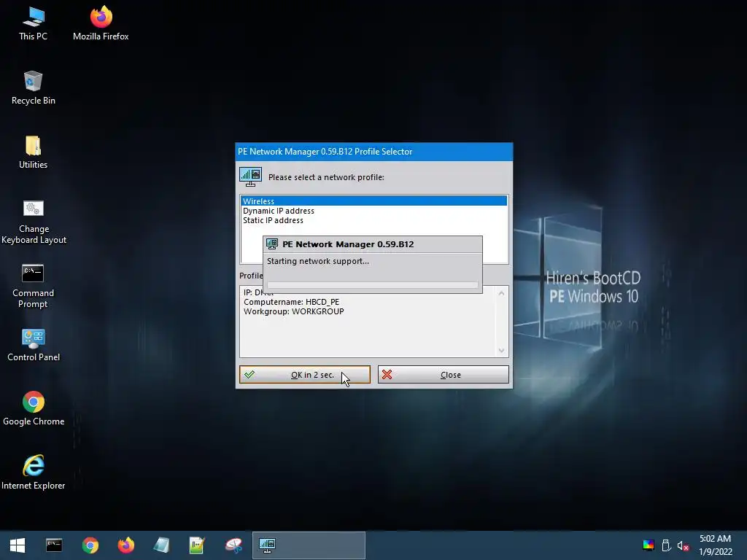747x560 pixels.
Task: Click the Workgroup: WORKGROUP text line
Action: pyautogui.click(x=293, y=311)
